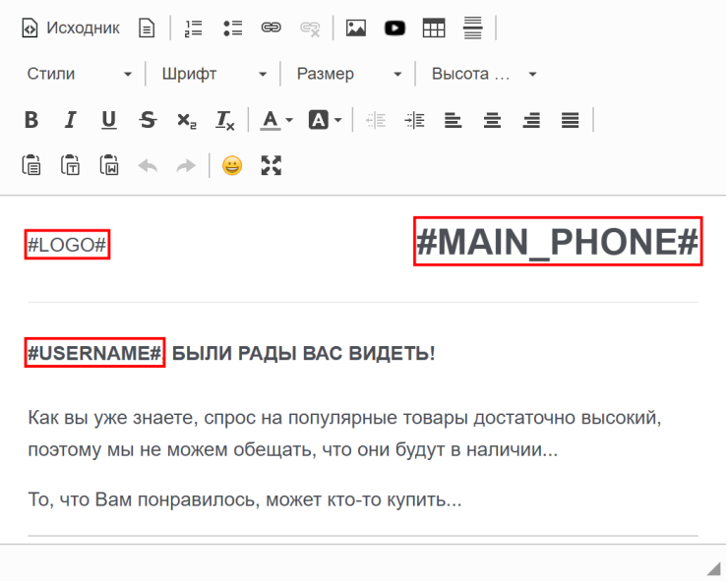The height and width of the screenshot is (583, 728).
Task: Open the emoji smiley picker
Action: pyautogui.click(x=232, y=165)
